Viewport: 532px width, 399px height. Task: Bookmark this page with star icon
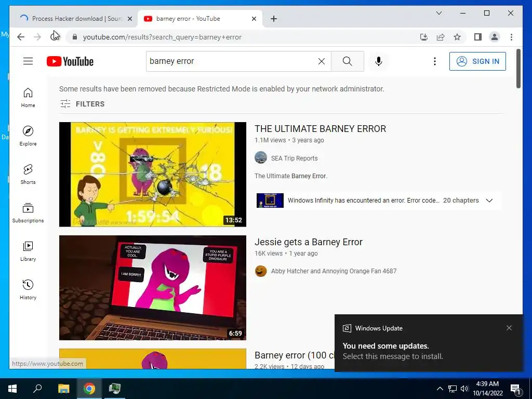pos(457,37)
